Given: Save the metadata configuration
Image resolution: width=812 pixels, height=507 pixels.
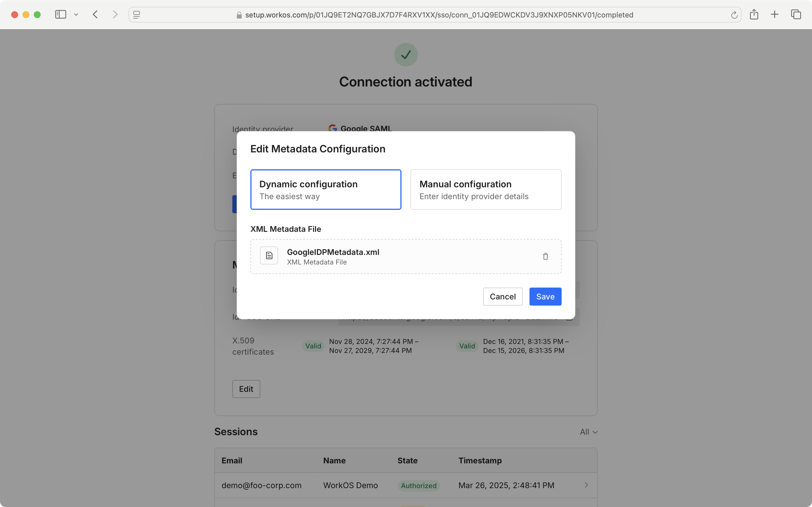Looking at the screenshot, I should tap(545, 296).
